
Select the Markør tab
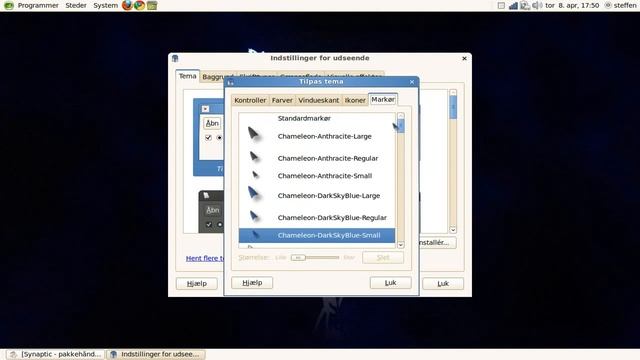(x=383, y=99)
